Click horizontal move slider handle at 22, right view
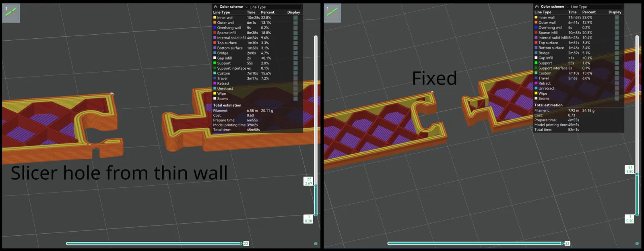 (562, 243)
